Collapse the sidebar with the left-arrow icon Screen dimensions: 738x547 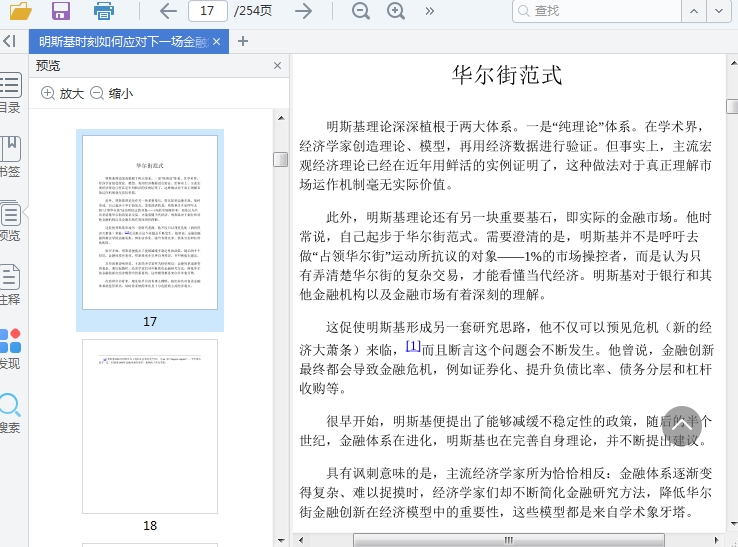[9, 41]
